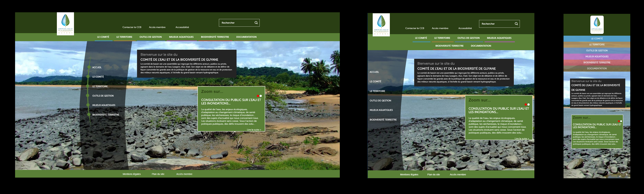The height and width of the screenshot is (194, 644).
Task: Click 'Plan du site' in the tablet layout's footer
Action: coord(433,175)
